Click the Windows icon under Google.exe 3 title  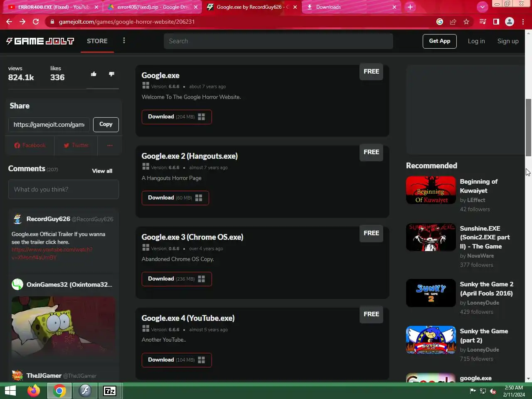[x=145, y=247]
